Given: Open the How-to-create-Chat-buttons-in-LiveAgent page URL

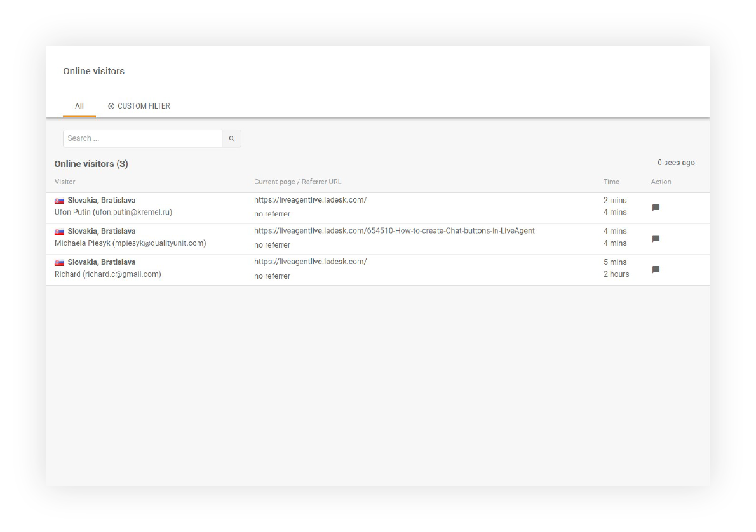Looking at the screenshot, I should (394, 231).
